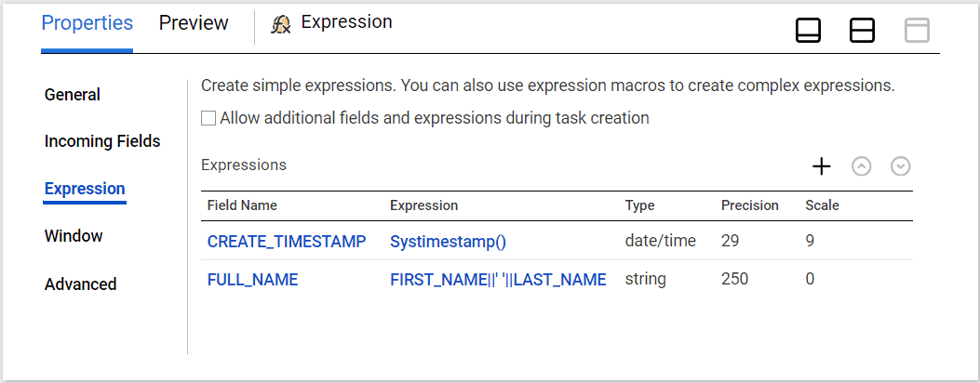The height and width of the screenshot is (383, 980).
Task: Select the Expression side tab
Action: pyautogui.click(x=85, y=189)
